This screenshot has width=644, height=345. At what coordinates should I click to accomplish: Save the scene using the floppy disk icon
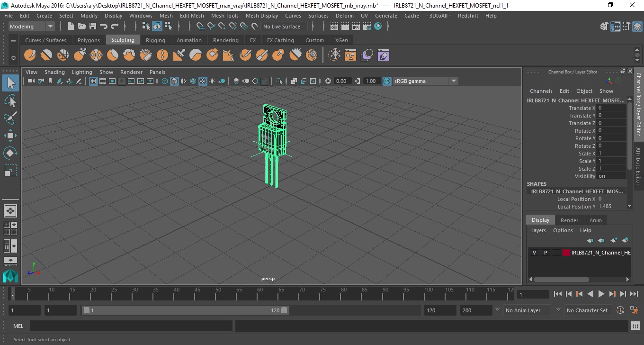(93, 27)
